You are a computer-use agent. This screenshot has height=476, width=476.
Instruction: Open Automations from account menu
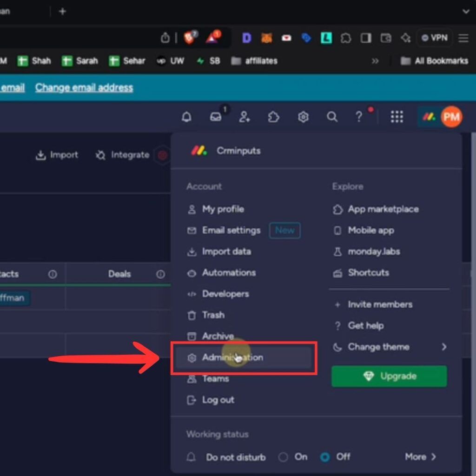tap(222, 272)
